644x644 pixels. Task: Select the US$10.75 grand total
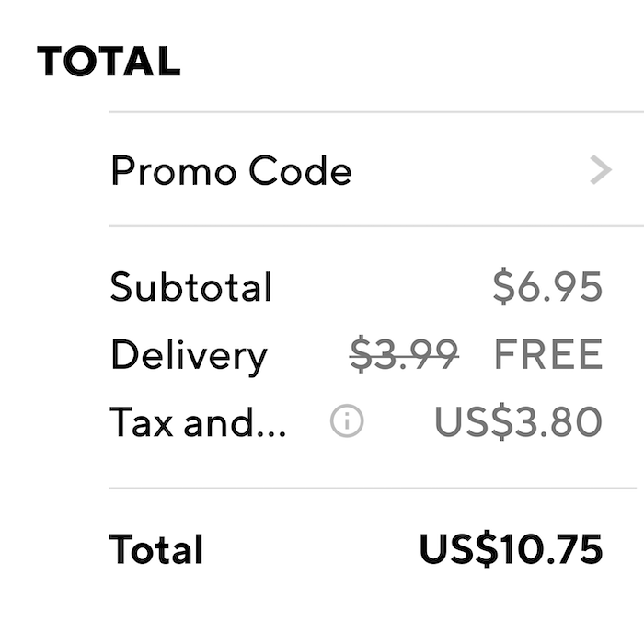click(x=511, y=549)
